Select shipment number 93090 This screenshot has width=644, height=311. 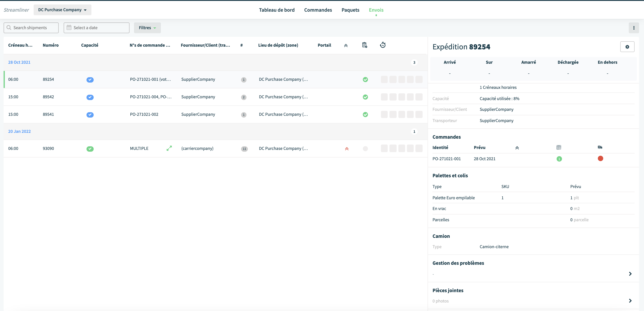point(48,149)
